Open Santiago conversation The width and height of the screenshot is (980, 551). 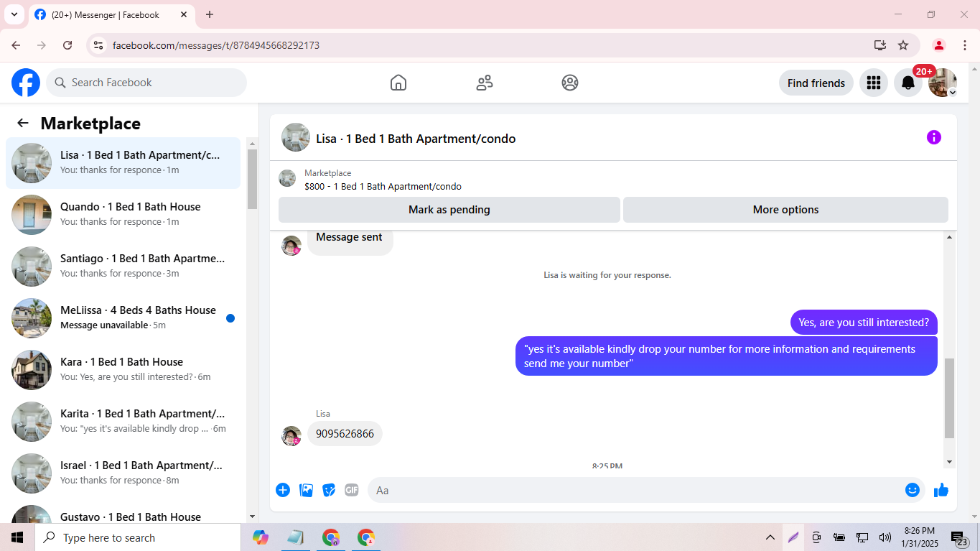123,267
